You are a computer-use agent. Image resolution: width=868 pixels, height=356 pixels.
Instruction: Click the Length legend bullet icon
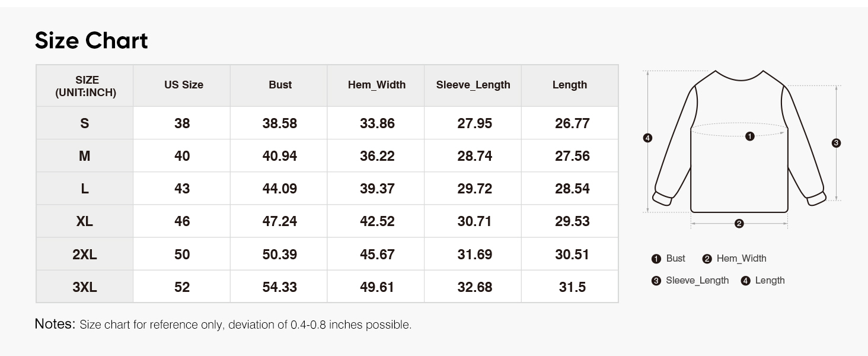coord(745,281)
